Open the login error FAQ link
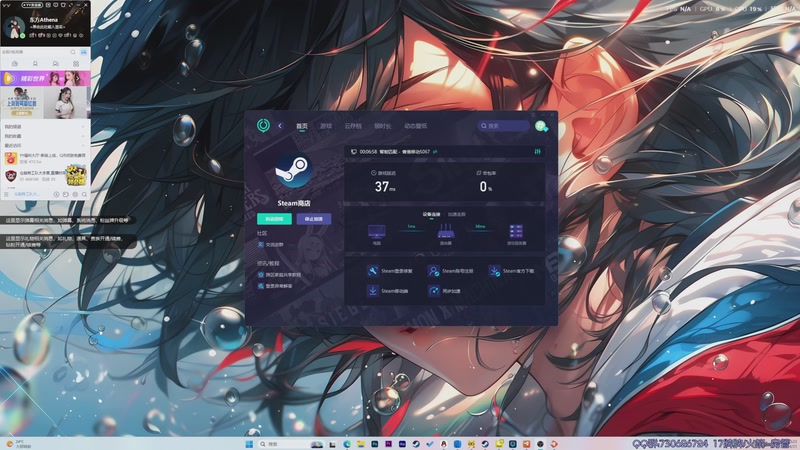This screenshot has width=800, height=450. pyautogui.click(x=275, y=286)
